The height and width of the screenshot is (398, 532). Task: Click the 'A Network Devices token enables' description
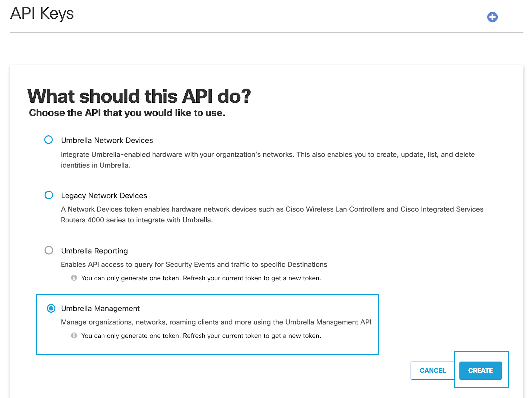[272, 215]
